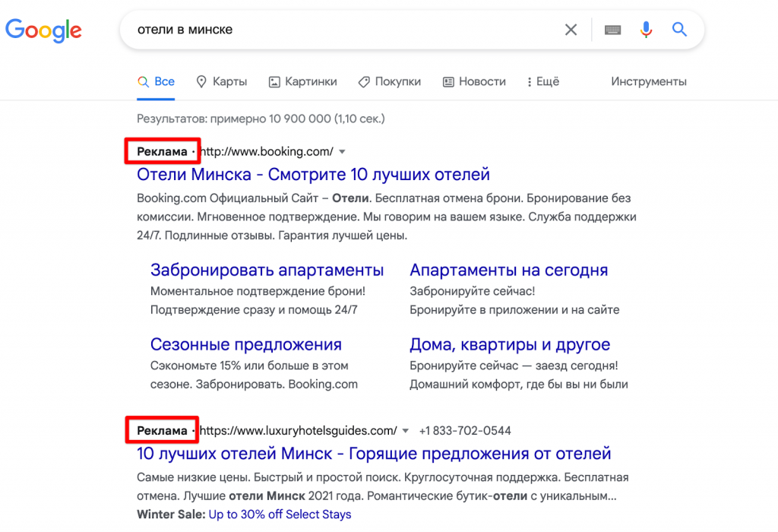Screen dimensions: 778x532
Task: Click the 'Забронировать апартаменты' sitelink
Action: click(267, 270)
